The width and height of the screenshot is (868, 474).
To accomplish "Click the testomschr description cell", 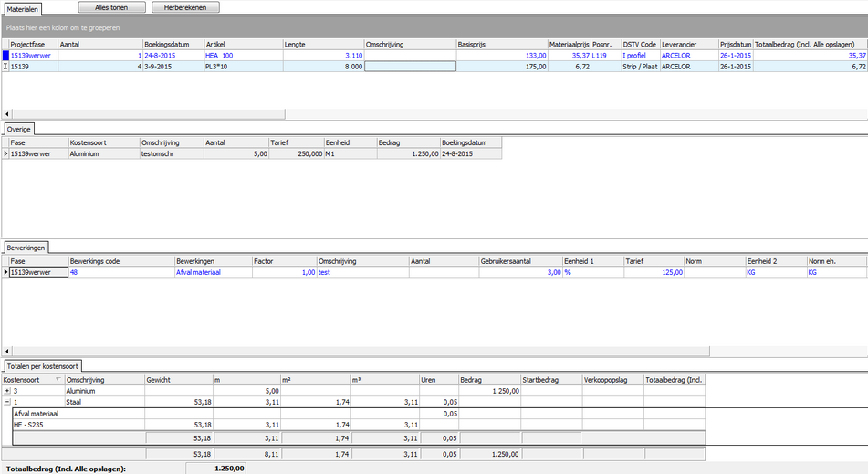I will tap(172, 154).
